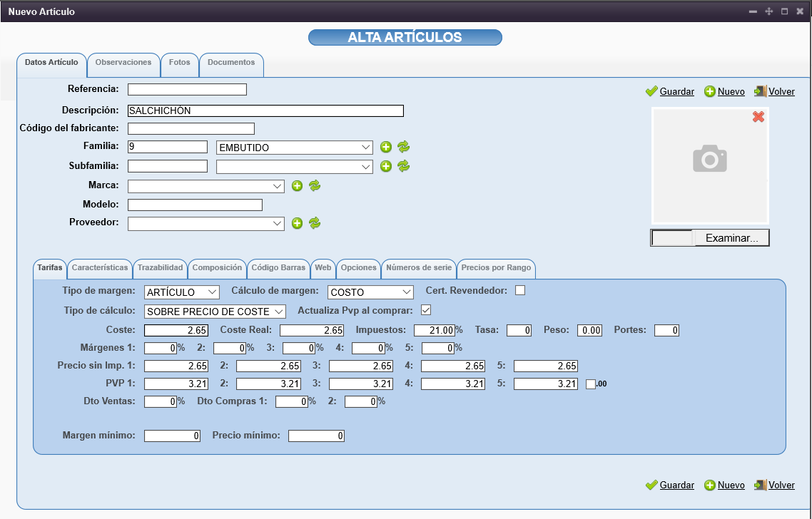Click the Márgenes 1 percentage field

pyautogui.click(x=161, y=348)
